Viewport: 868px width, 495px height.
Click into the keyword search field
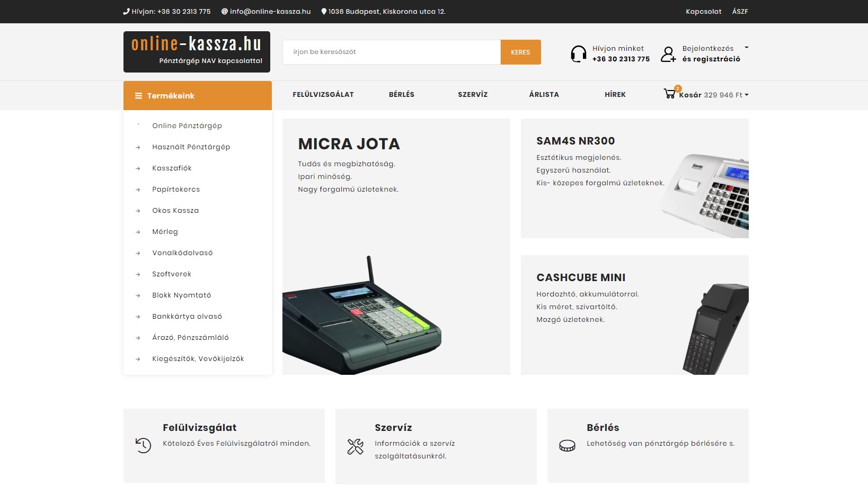(392, 52)
